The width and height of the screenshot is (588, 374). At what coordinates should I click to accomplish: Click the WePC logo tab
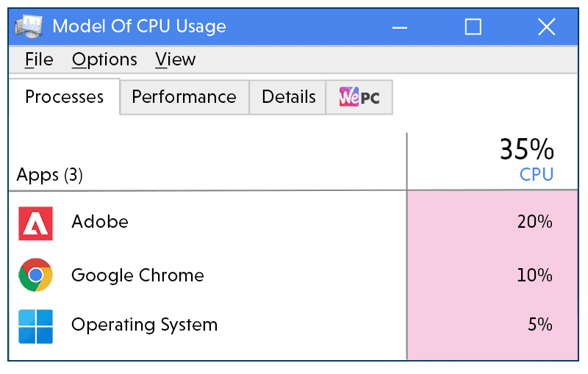point(359,97)
